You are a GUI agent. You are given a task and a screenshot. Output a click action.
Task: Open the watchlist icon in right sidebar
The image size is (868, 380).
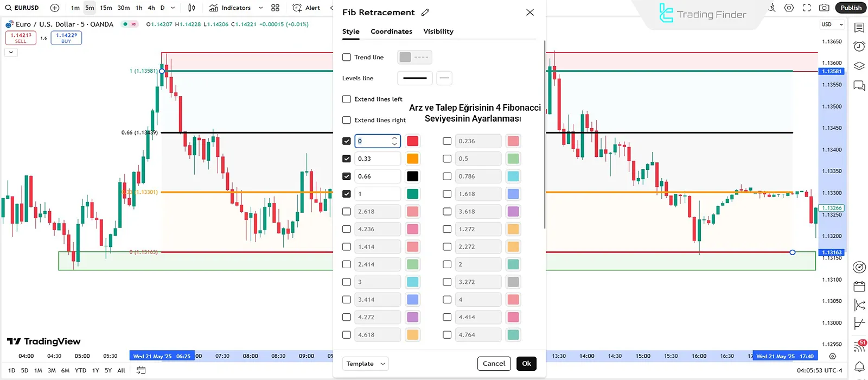pos(859,27)
